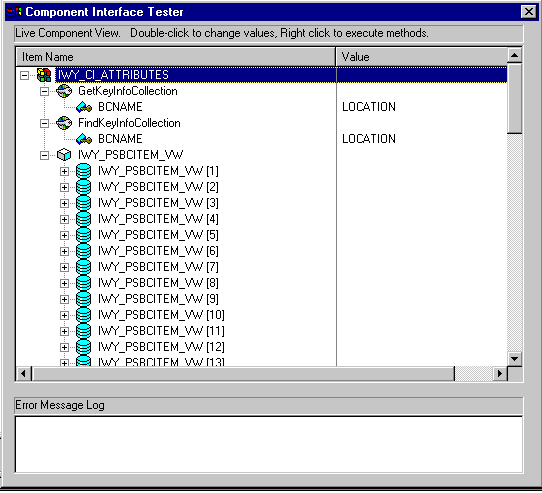Expand the IWY_PSBCITEM_VW [9] row
Image resolution: width=542 pixels, height=493 pixels.
(64, 299)
